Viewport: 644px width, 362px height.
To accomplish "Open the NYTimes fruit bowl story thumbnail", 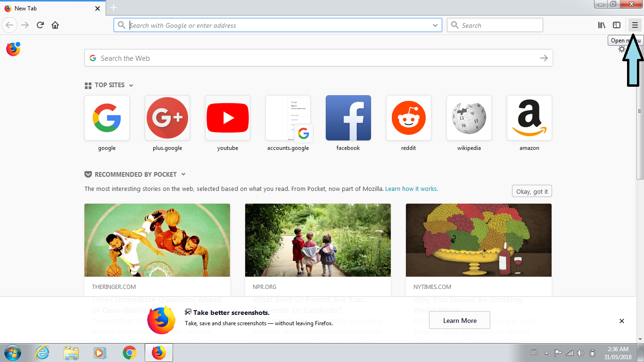I will [479, 240].
